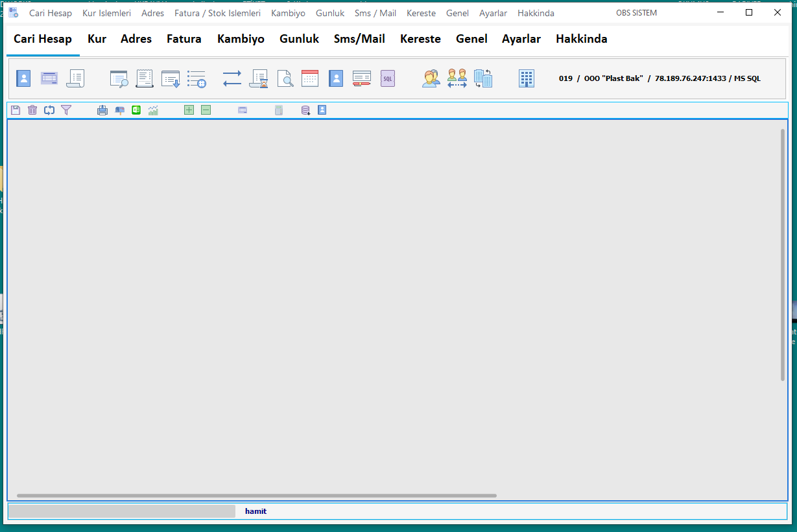Image resolution: width=797 pixels, height=532 pixels.
Task: Click the horizontal scrollbar of the workspace
Action: pyautogui.click(x=257, y=496)
